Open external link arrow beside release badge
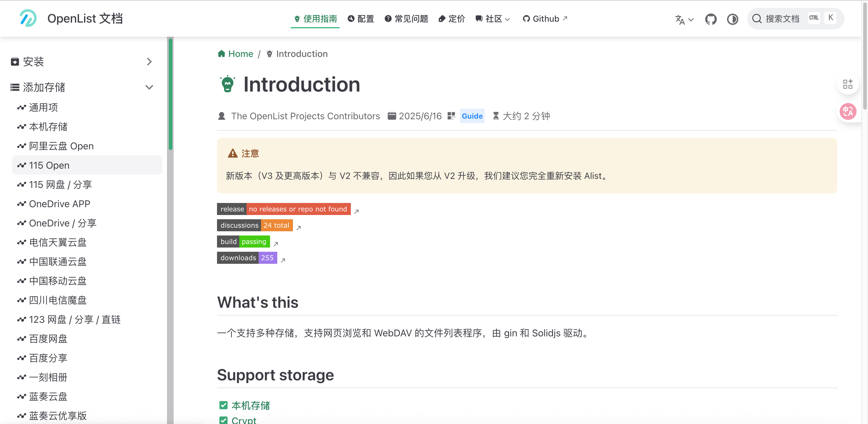The width and height of the screenshot is (868, 424). (357, 211)
